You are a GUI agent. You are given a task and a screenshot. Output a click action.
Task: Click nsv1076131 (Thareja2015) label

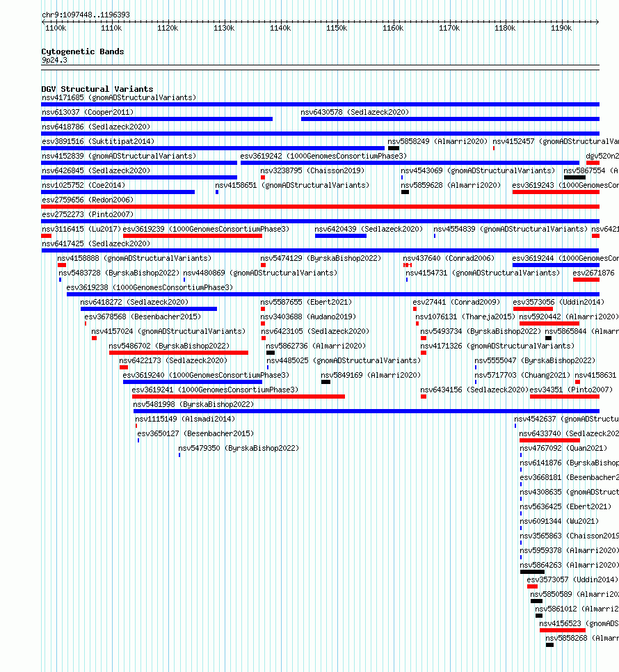point(465,317)
